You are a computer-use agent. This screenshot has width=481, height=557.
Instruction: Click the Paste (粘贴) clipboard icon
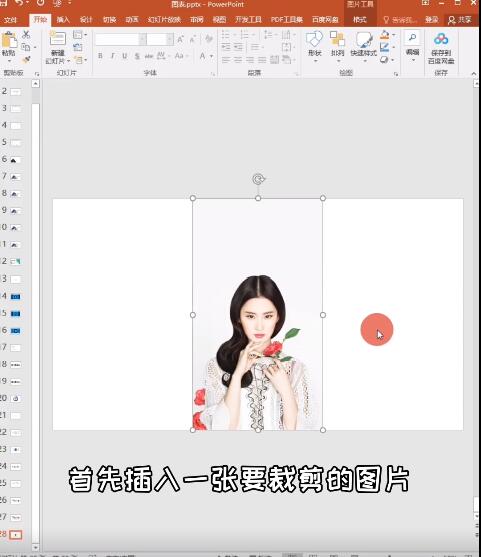tap(9, 40)
